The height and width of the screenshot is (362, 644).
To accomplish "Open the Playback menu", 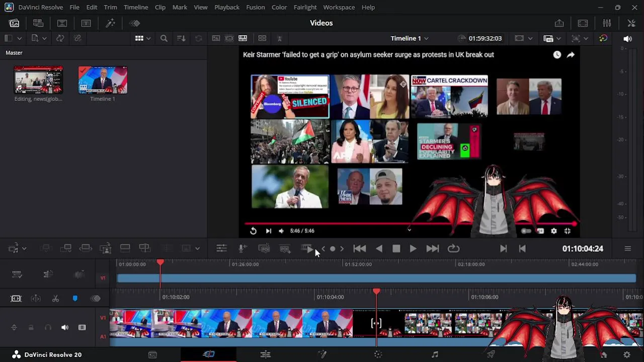I will (227, 8).
